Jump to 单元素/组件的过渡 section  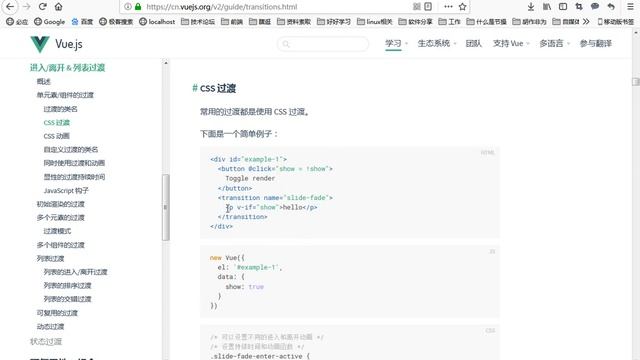[x=65, y=95]
